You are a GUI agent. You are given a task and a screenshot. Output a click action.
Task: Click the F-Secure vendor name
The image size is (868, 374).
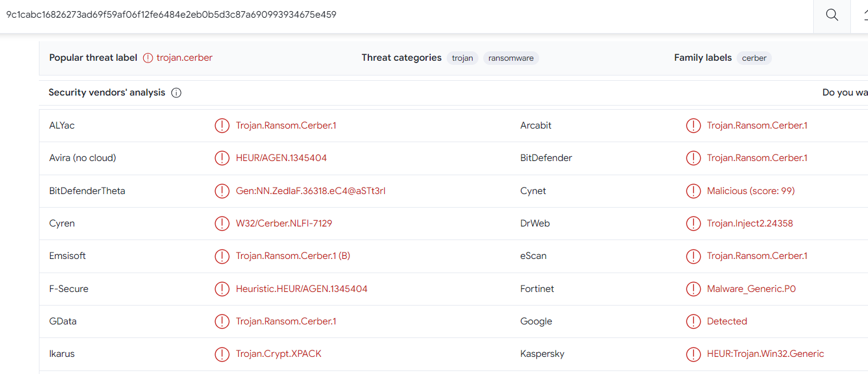(x=69, y=289)
